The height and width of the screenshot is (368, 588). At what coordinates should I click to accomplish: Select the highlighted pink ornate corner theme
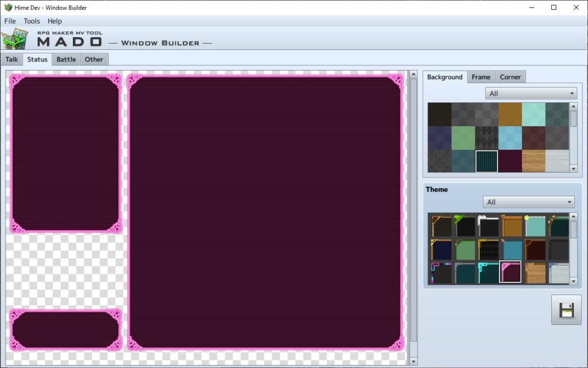click(x=510, y=272)
